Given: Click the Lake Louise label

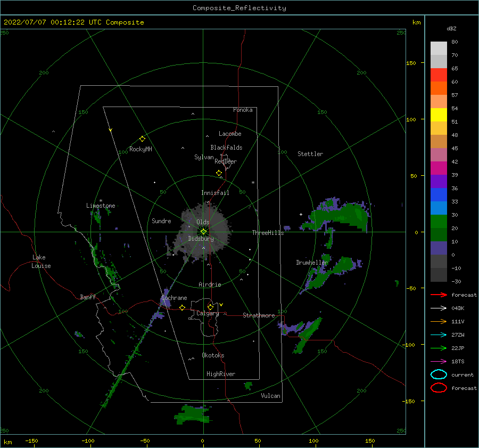Looking at the screenshot, I should (41, 262).
